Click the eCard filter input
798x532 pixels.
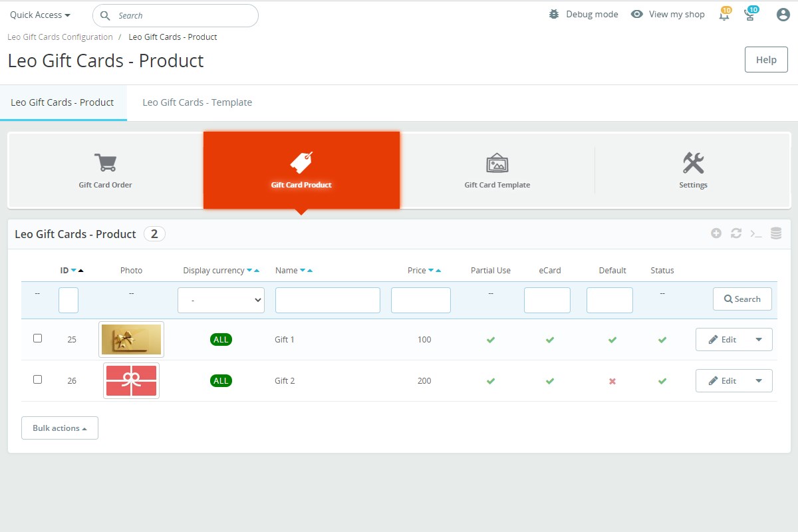coord(547,300)
